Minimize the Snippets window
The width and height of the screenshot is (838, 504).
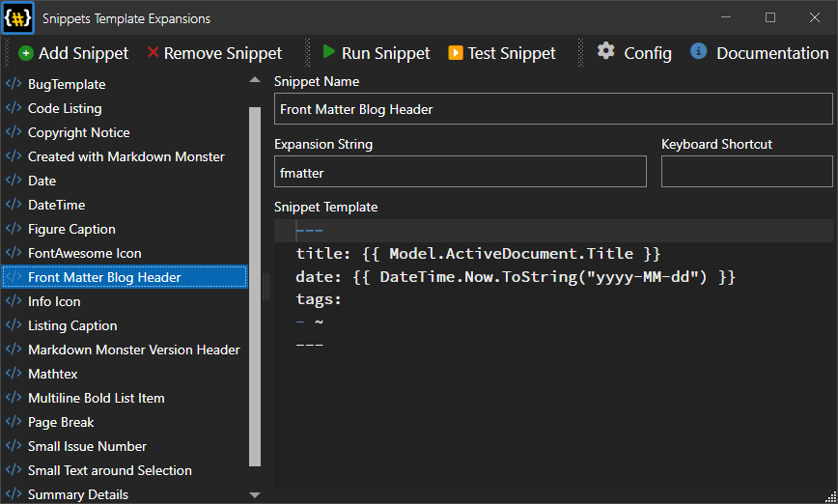(x=726, y=17)
